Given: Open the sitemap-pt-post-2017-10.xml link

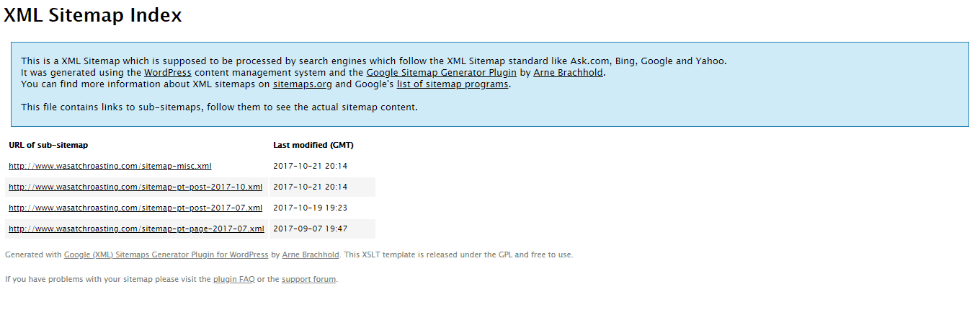Looking at the screenshot, I should (135, 187).
